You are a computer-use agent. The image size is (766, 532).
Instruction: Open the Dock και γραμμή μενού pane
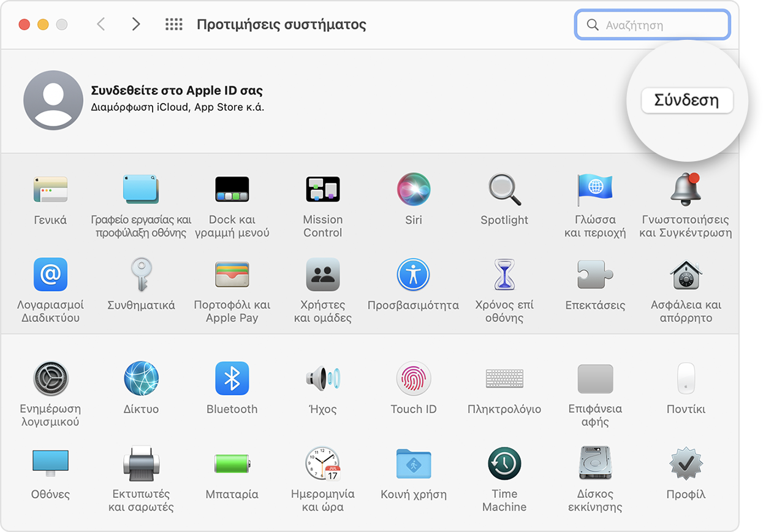(232, 189)
